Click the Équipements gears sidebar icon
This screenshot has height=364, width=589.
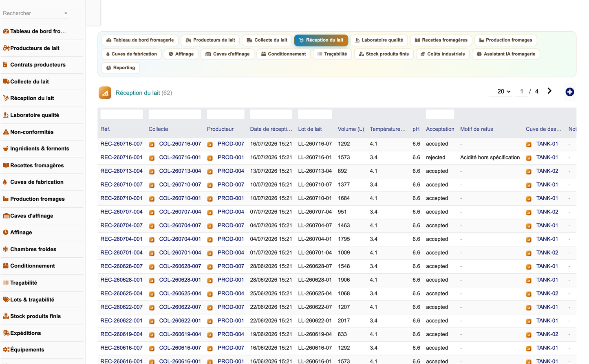[x=6, y=350]
